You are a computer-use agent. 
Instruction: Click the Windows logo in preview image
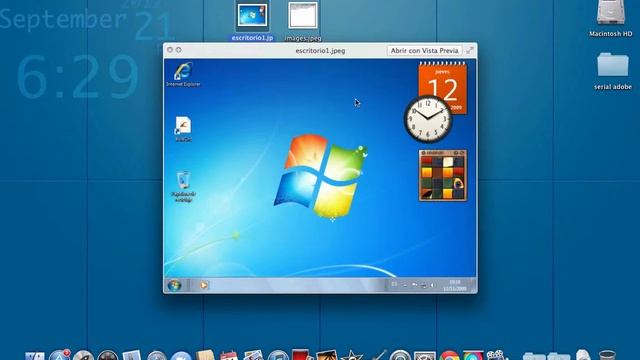coord(320,176)
